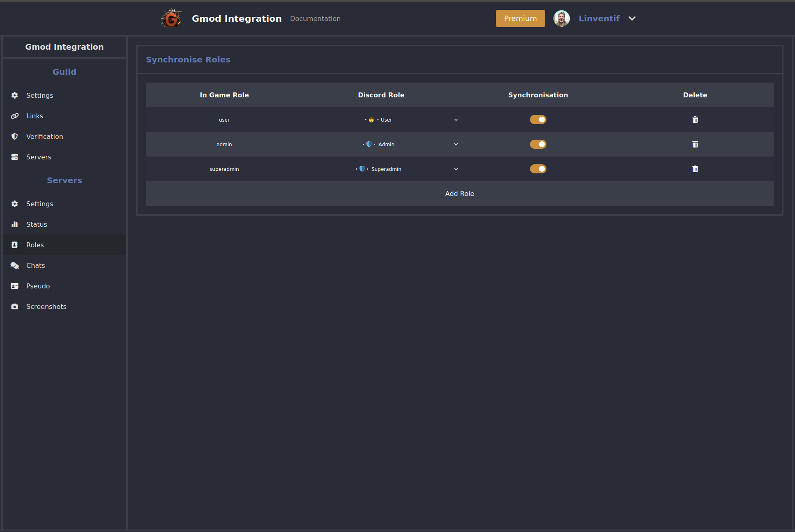The height and width of the screenshot is (532, 795).
Task: Open the Documentation link
Action: (x=315, y=18)
